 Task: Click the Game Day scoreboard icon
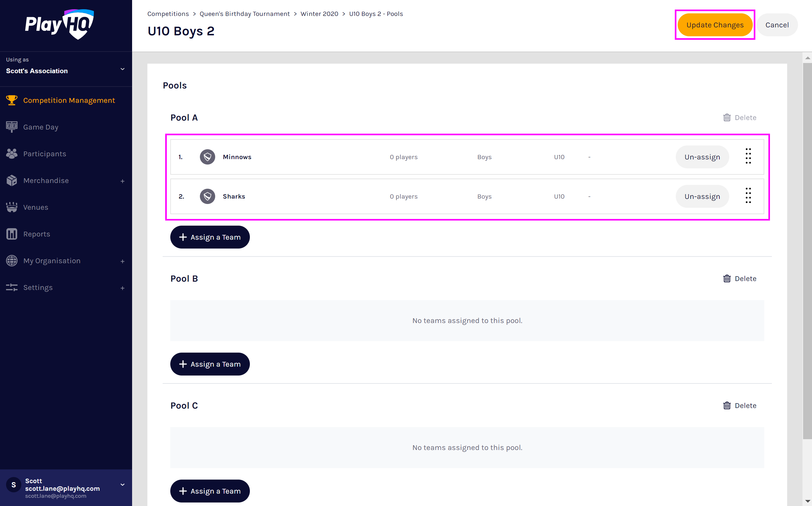pyautogui.click(x=12, y=127)
